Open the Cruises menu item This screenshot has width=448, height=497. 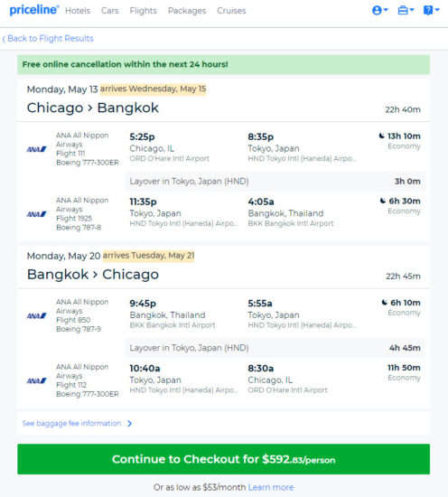[231, 11]
